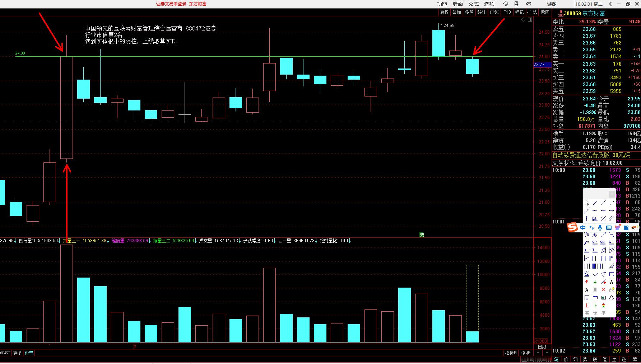641x364 pixels.
Task: Select the arrow pointer drawing tool
Action: click(x=587, y=203)
